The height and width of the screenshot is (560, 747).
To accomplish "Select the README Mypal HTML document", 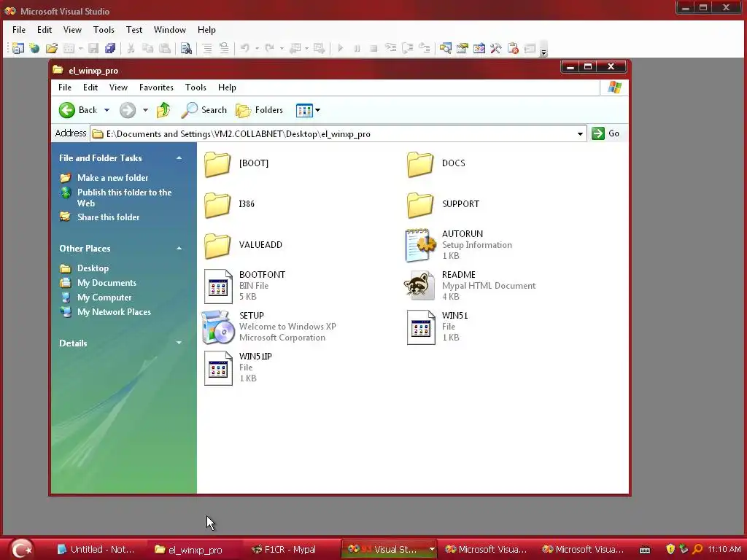I will [470, 286].
